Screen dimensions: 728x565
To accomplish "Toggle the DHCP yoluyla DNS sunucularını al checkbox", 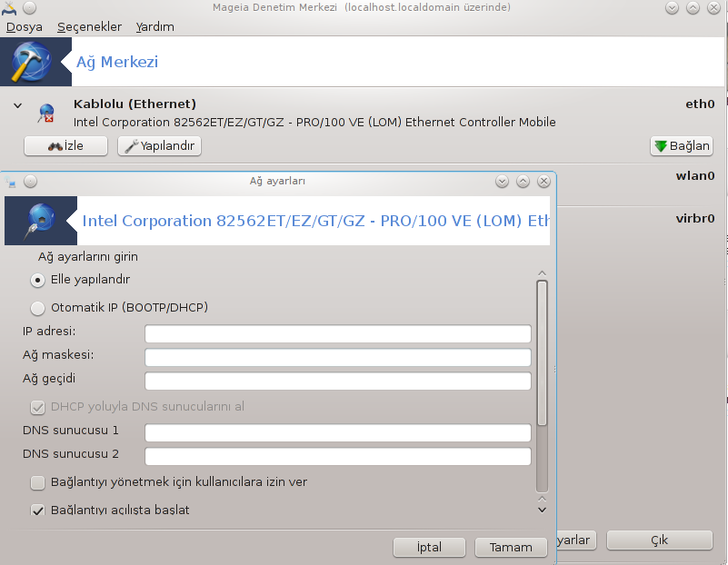I will click(x=37, y=407).
